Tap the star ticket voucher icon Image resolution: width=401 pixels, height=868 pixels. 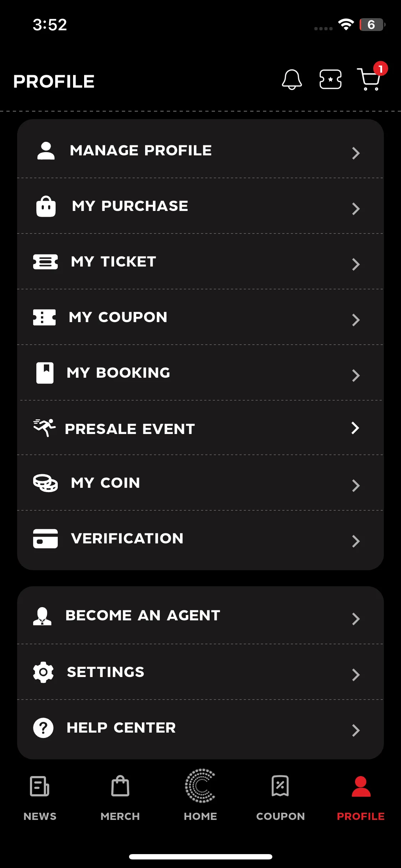[x=330, y=79]
